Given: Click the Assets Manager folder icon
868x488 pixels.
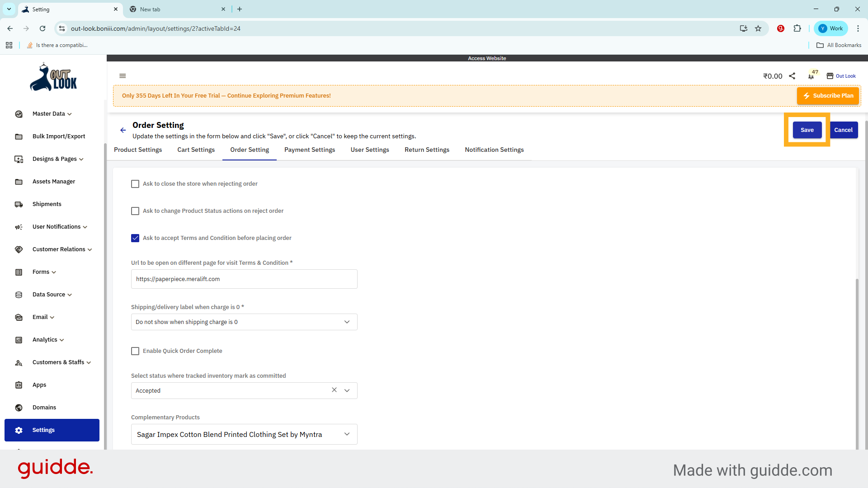Looking at the screenshot, I should pos(19,182).
